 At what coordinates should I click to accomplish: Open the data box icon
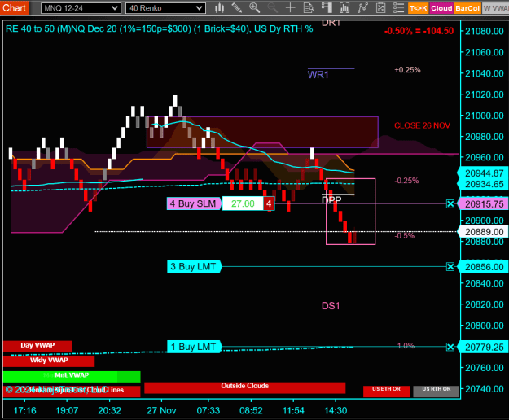point(309,8)
